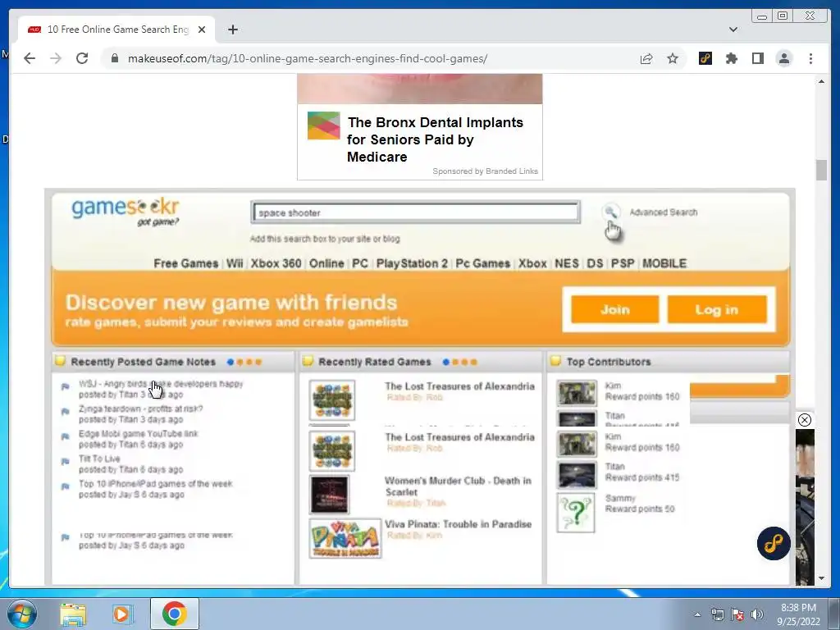Click the gameseekr magnifier search icon
Viewport: 840px width, 630px height.
coord(610,212)
